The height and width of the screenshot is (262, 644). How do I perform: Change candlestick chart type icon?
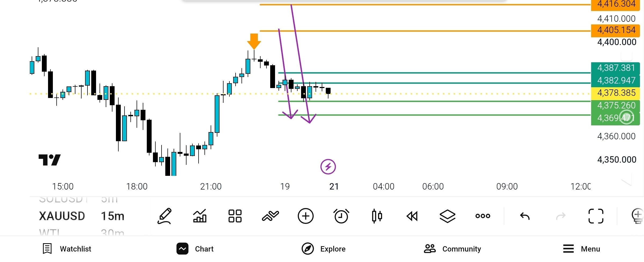coord(377,216)
